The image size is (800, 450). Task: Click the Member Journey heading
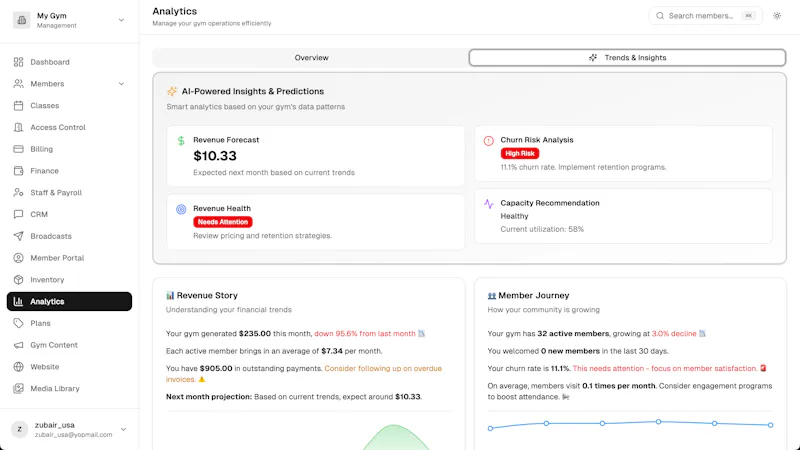[534, 295]
